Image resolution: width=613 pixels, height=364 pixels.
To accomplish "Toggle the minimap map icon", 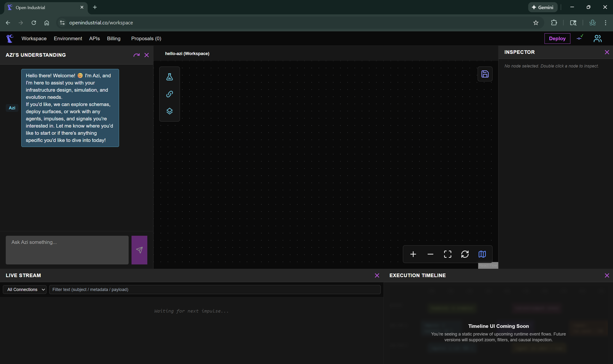I will pos(482,254).
